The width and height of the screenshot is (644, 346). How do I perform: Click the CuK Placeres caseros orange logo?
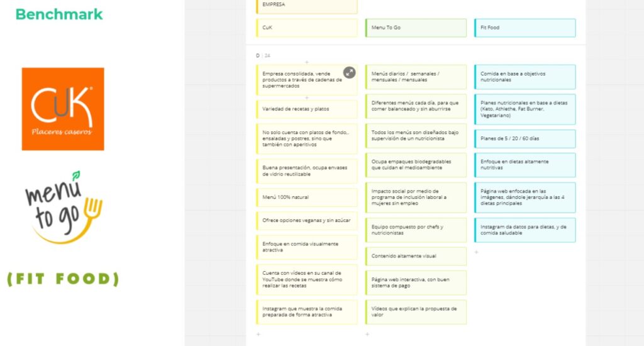pos(63,109)
